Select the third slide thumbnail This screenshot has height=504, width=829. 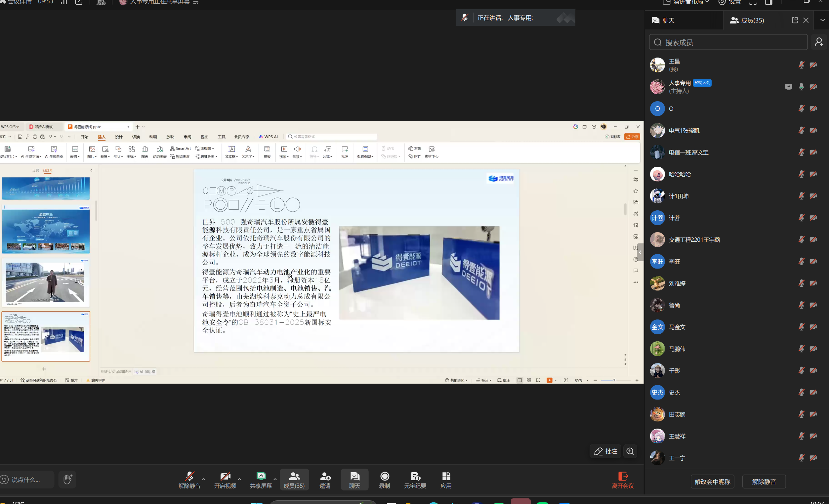46,283
